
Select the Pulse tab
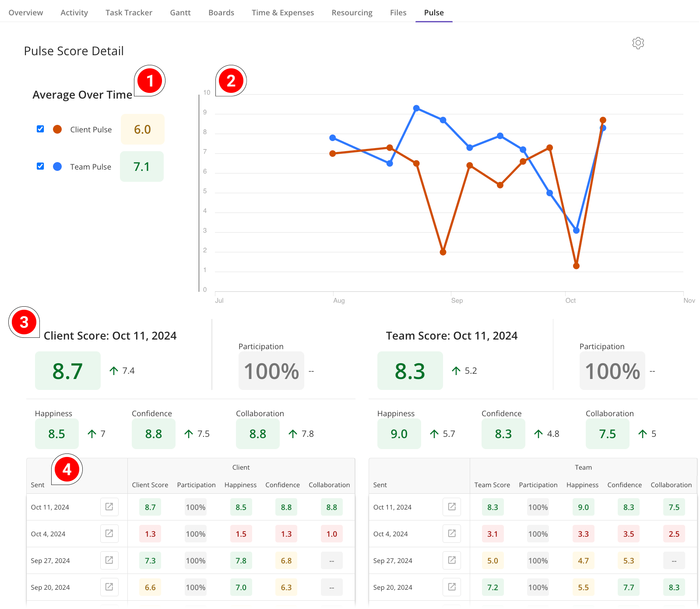[x=434, y=13]
